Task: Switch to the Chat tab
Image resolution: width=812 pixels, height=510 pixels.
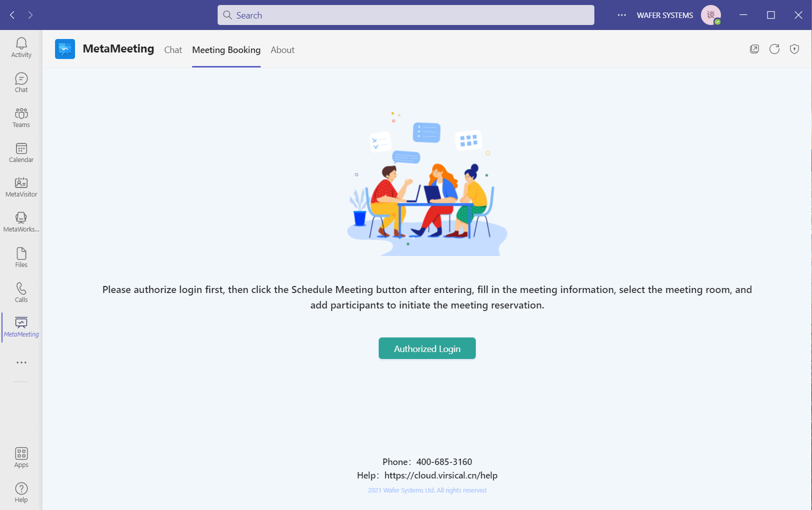Action: pyautogui.click(x=173, y=50)
